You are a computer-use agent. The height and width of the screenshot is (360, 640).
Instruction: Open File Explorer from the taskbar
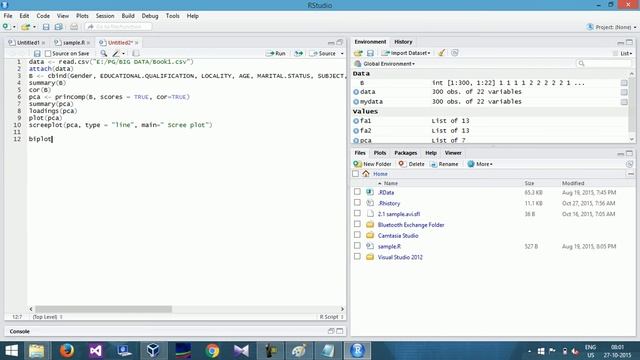click(x=36, y=351)
